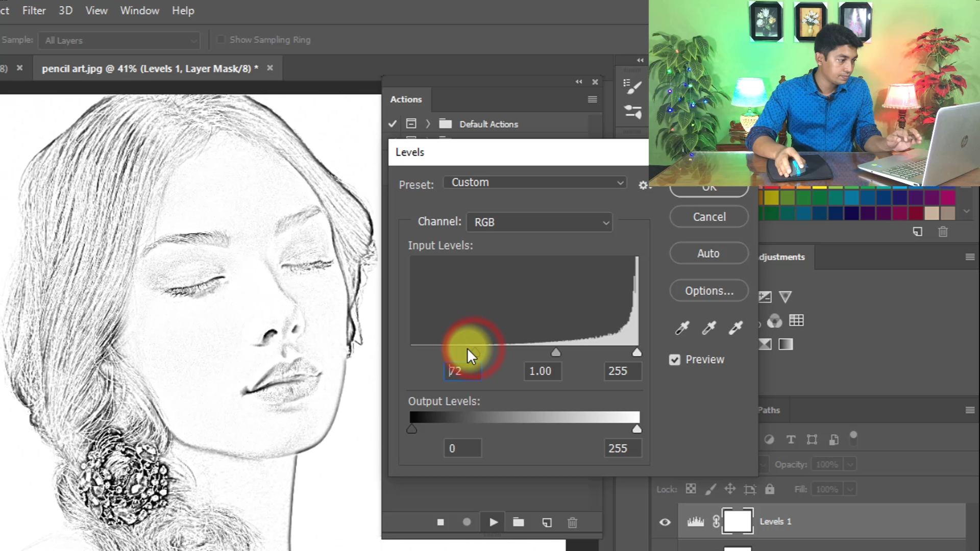The height and width of the screenshot is (551, 980).
Task: Open the Preset dropdown showing Custom
Action: (x=534, y=183)
